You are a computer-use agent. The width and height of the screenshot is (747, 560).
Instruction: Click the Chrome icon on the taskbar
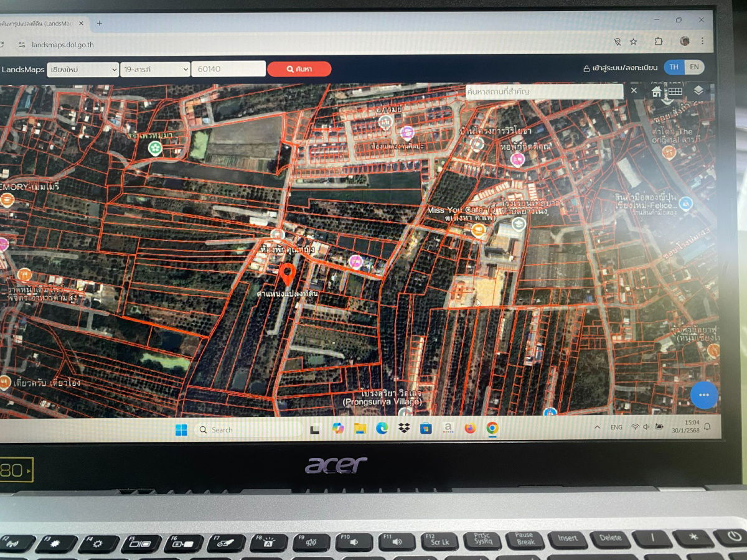point(492,428)
